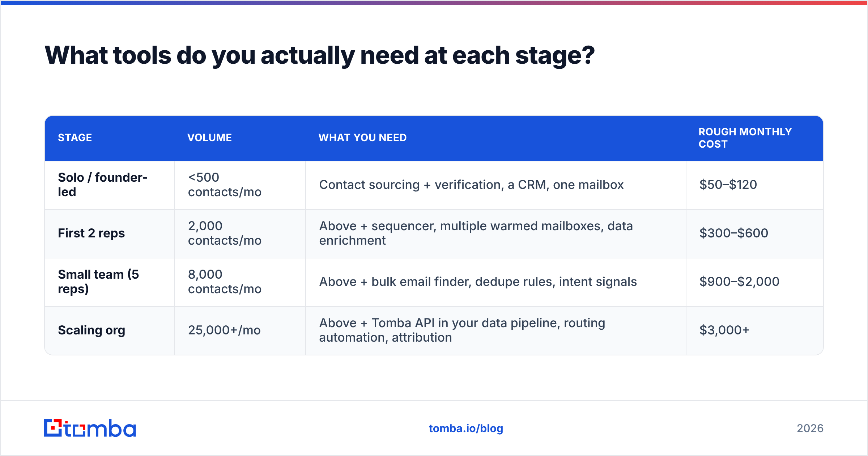Viewport: 868px width, 456px height.
Task: Click the 8,000 contacts/mo volume cell
Action: click(240, 282)
